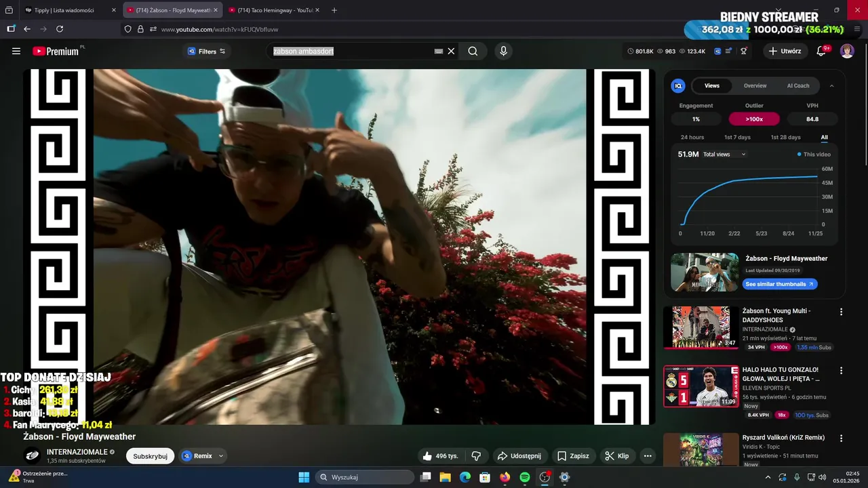This screenshot has width=868, height=488.
Task: Dislike the video with thumbs down
Action: 476,456
